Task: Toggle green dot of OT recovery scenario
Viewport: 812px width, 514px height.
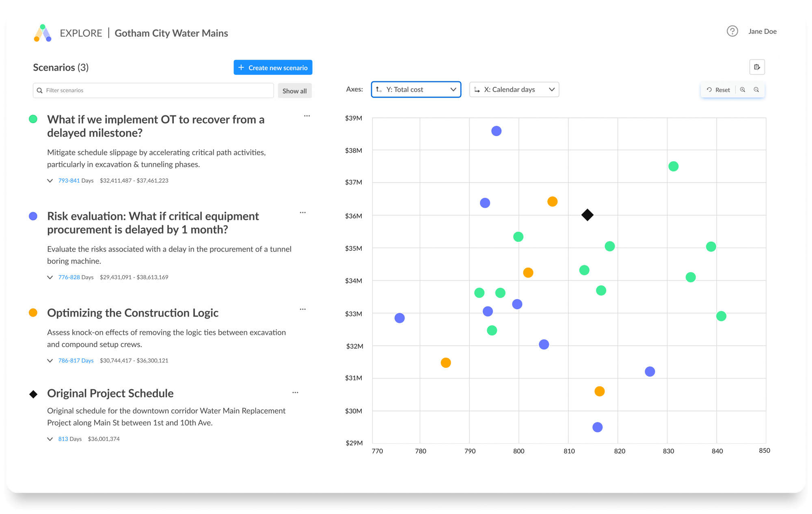Action: coord(33,119)
